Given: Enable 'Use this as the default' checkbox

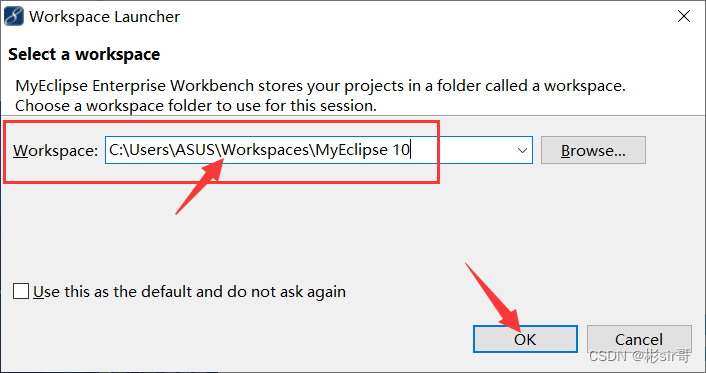Looking at the screenshot, I should (21, 291).
